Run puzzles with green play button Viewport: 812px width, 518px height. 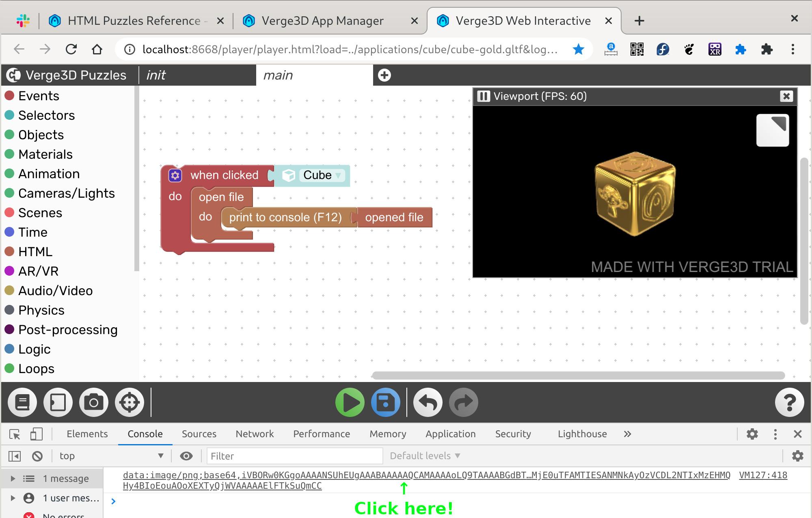350,402
